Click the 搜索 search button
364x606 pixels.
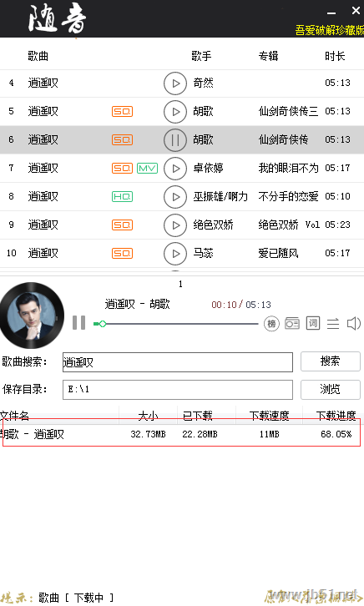(x=331, y=361)
